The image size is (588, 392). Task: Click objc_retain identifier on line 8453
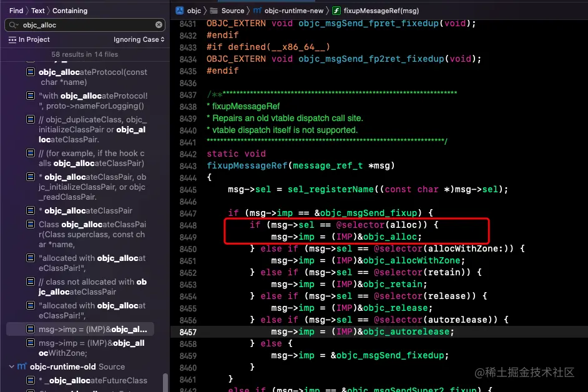point(393,284)
